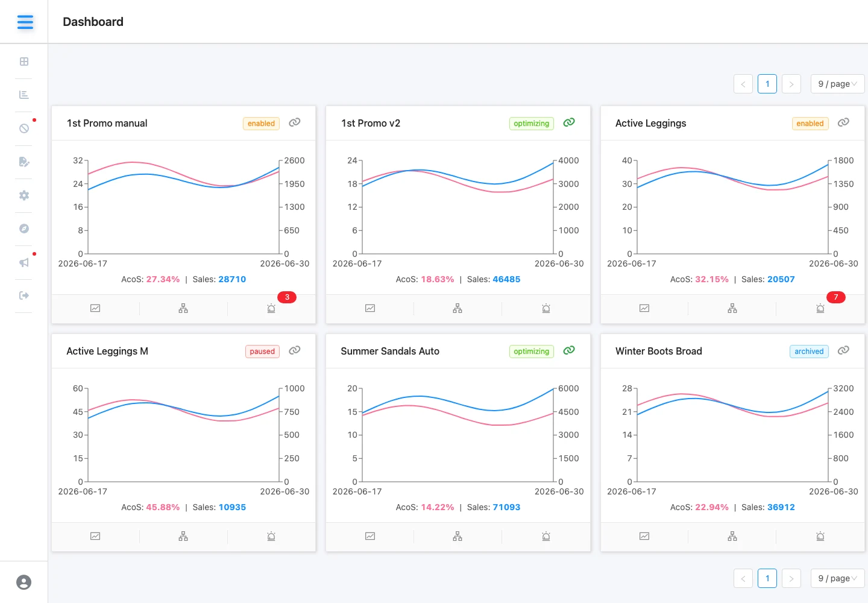Open chart view for Winter Boots Broad
Viewport: 868px width, 603px height.
pos(644,536)
